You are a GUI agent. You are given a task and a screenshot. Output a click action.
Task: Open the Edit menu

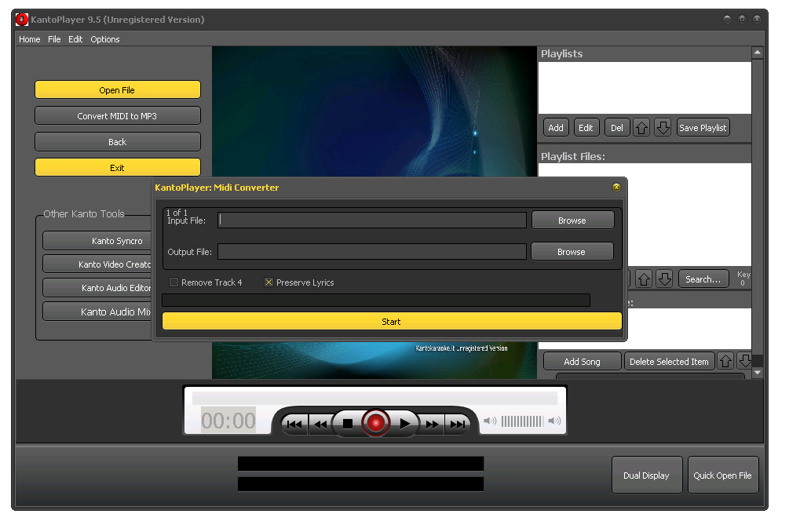coord(75,39)
